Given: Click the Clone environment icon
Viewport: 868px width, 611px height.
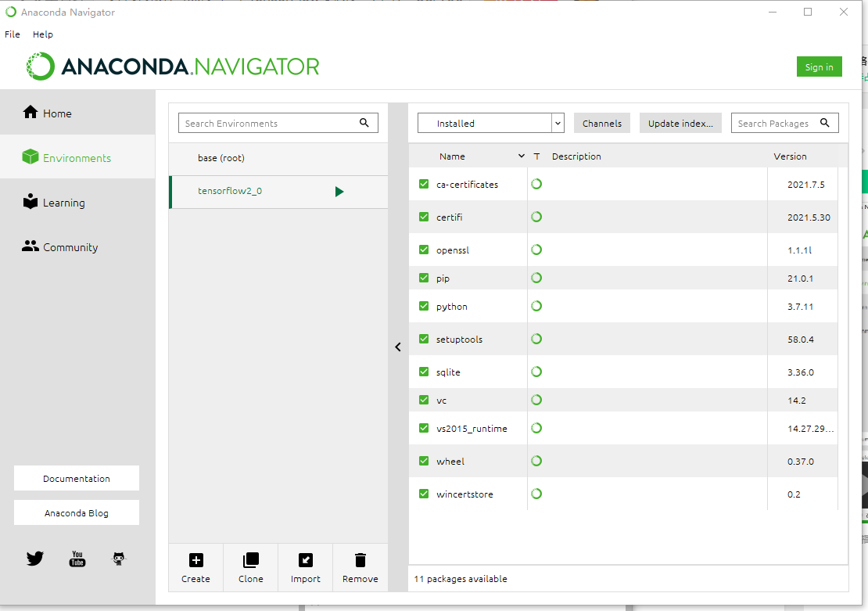Looking at the screenshot, I should [251, 560].
